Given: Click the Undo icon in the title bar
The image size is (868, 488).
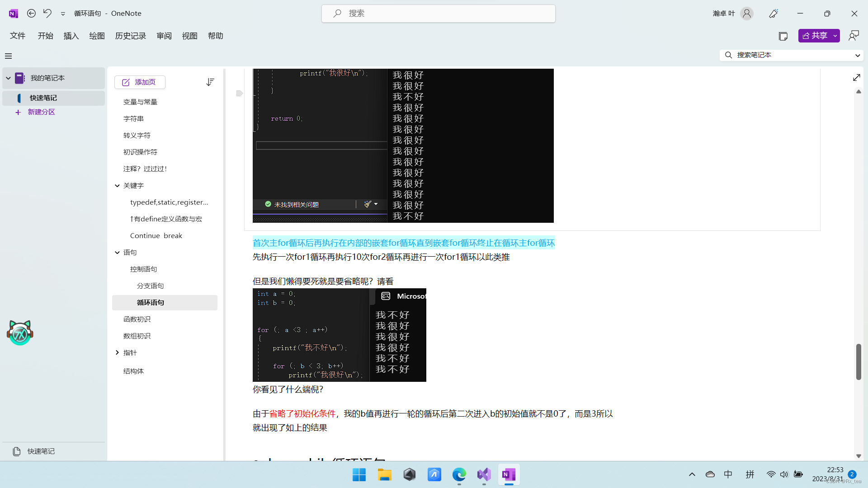Looking at the screenshot, I should pyautogui.click(x=47, y=13).
